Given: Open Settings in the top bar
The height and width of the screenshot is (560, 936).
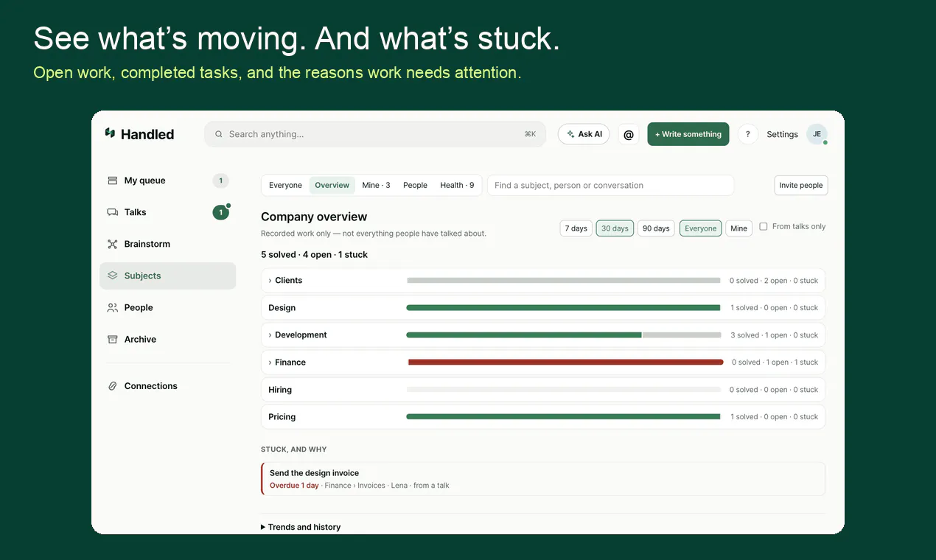Looking at the screenshot, I should [782, 134].
